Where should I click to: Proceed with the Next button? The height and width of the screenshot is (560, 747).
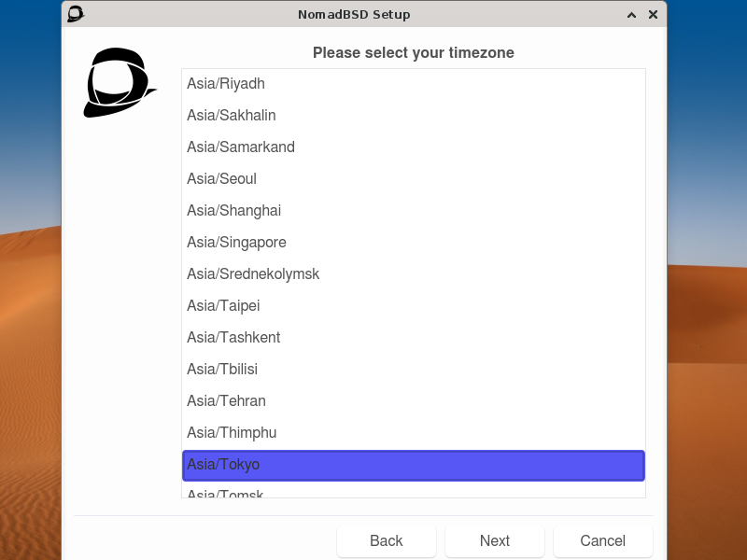494,540
